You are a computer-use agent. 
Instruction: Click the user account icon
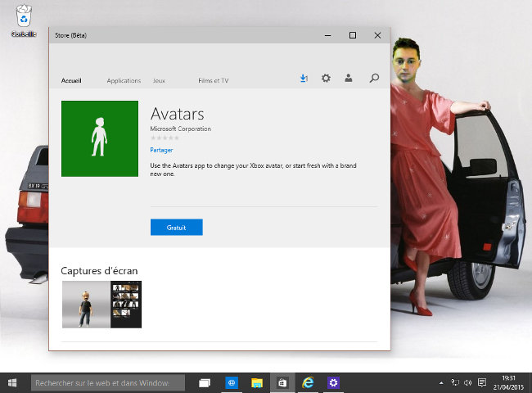(349, 79)
